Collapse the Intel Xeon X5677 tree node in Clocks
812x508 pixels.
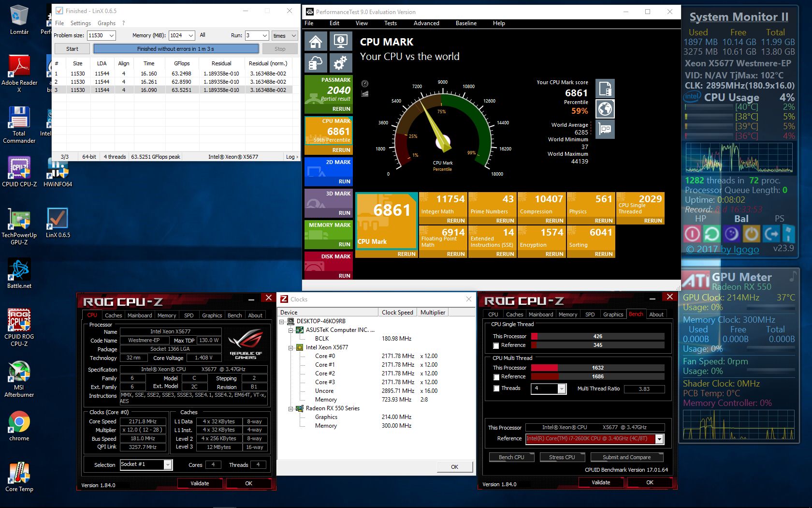291,348
